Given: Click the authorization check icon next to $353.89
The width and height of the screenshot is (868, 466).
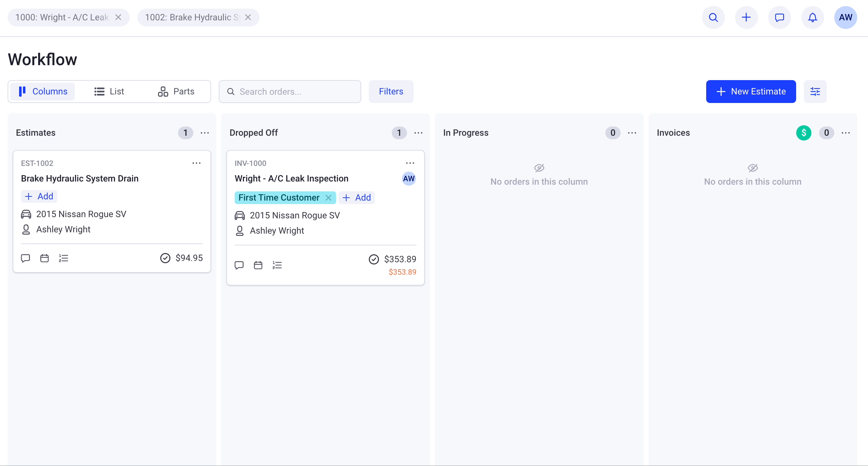Looking at the screenshot, I should [x=374, y=259].
